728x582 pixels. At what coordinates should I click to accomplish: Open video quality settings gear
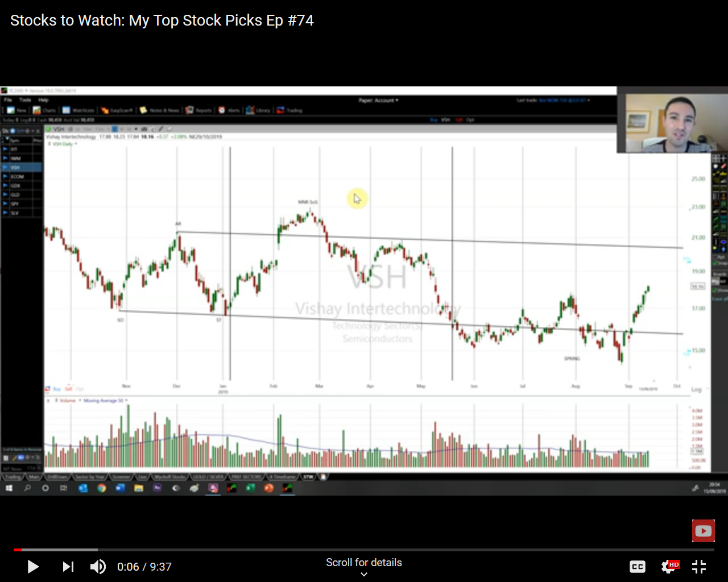click(669, 567)
